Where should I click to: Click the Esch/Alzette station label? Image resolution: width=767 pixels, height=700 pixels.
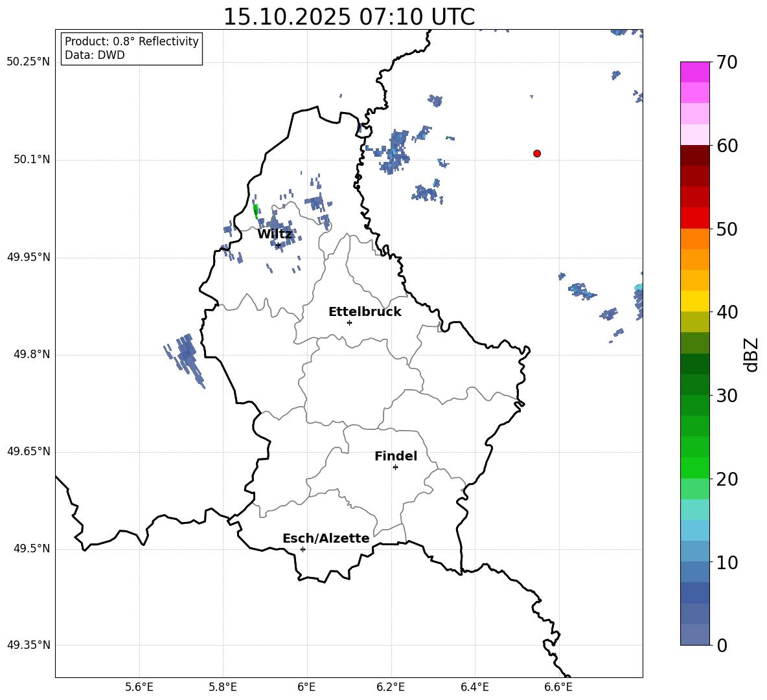tap(326, 538)
